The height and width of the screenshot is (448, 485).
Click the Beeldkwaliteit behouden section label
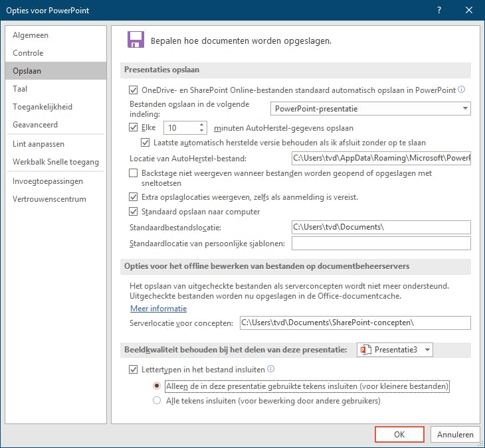coord(236,350)
